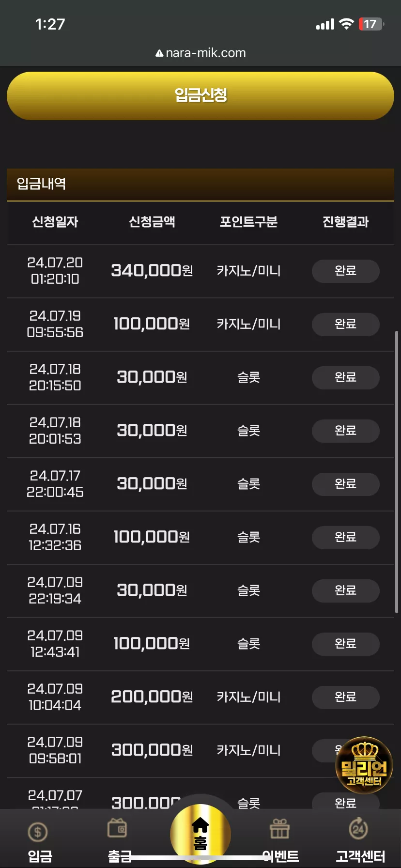Tap the Wi-Fi status icon
The width and height of the screenshot is (401, 868).
(346, 24)
